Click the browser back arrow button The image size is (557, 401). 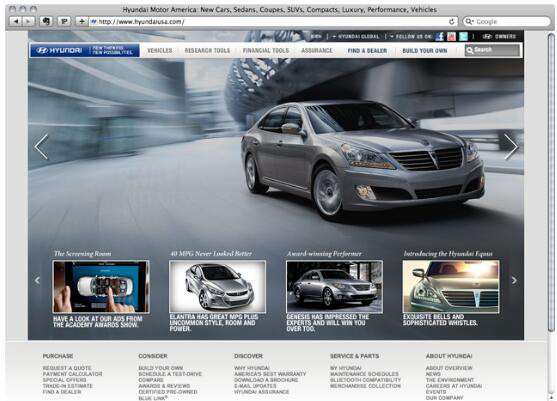tap(15, 21)
